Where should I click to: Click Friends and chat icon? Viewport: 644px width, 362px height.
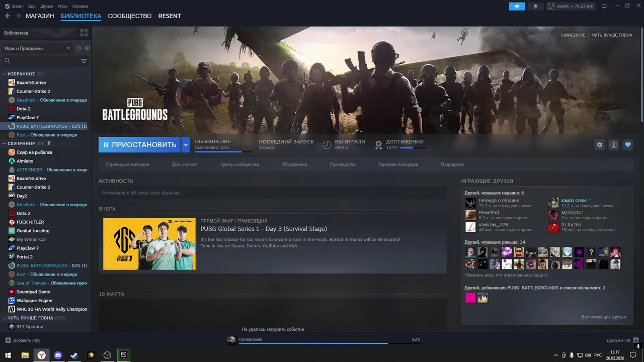click(636, 340)
